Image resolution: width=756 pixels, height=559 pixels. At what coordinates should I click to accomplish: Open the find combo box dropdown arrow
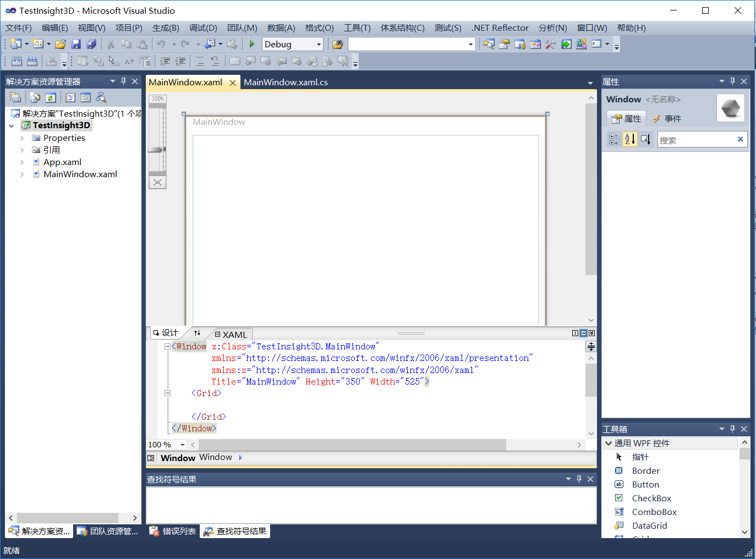pos(470,44)
